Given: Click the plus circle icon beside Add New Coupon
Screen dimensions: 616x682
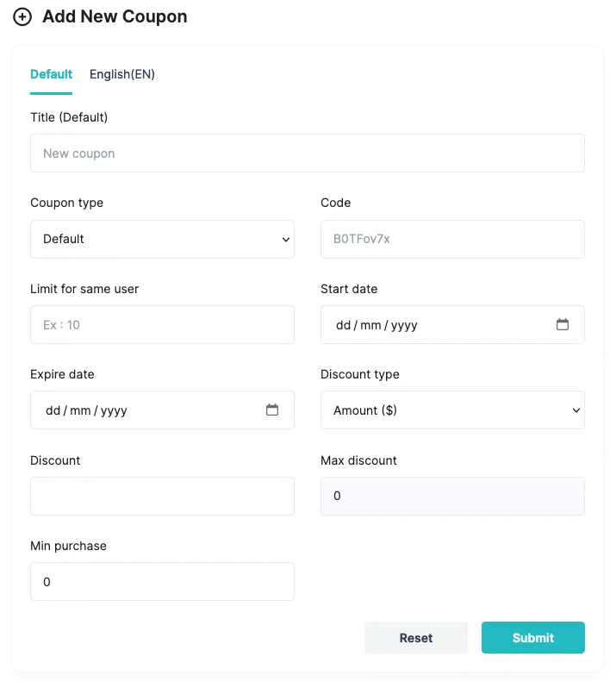Looking at the screenshot, I should [22, 17].
